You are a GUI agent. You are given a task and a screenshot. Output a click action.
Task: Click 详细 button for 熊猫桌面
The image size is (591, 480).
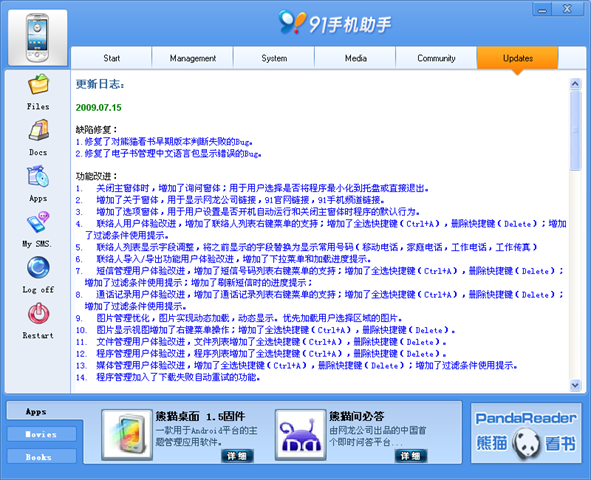point(237,456)
